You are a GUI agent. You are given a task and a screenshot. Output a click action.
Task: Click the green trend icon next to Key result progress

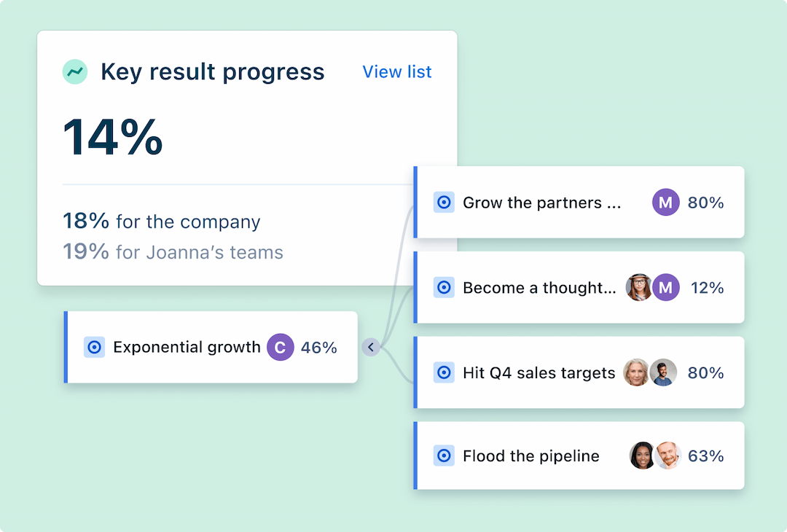[x=75, y=71]
